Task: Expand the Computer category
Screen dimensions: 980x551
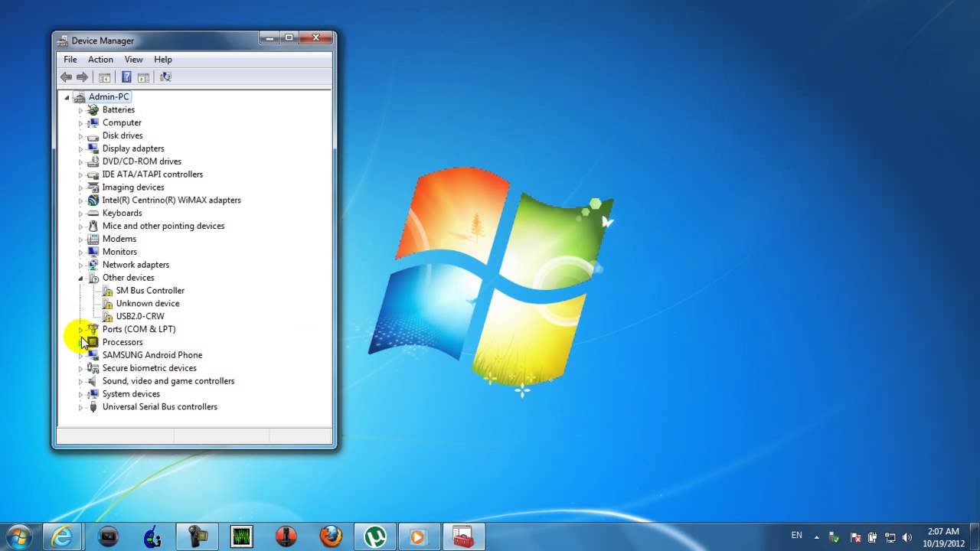Action: [80, 123]
